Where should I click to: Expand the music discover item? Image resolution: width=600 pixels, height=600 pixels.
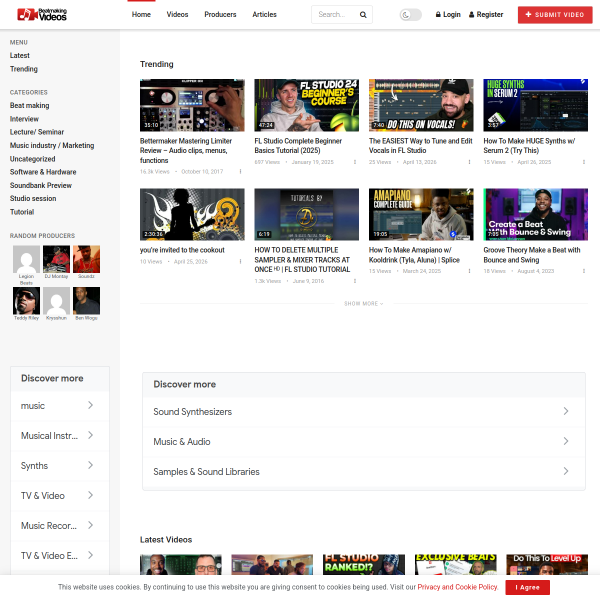[60, 406]
